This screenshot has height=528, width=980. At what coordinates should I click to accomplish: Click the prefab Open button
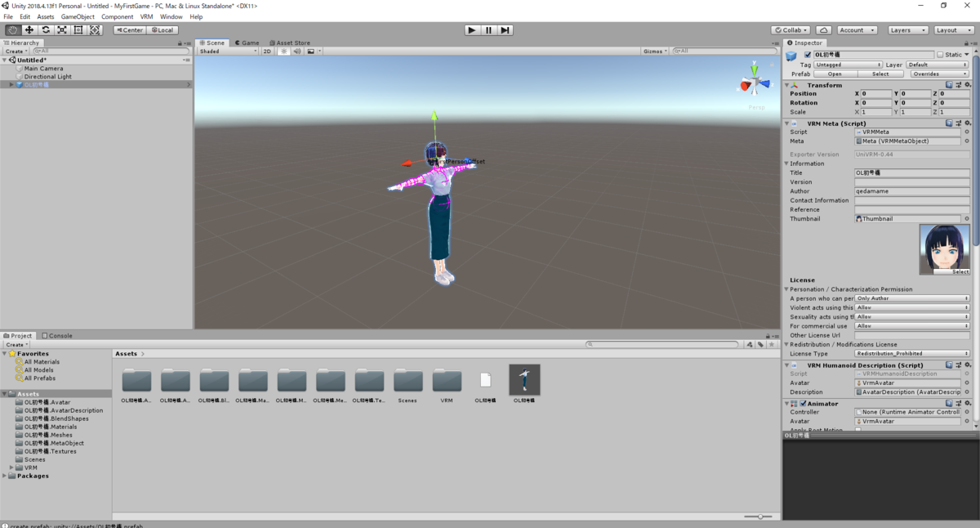pos(835,74)
